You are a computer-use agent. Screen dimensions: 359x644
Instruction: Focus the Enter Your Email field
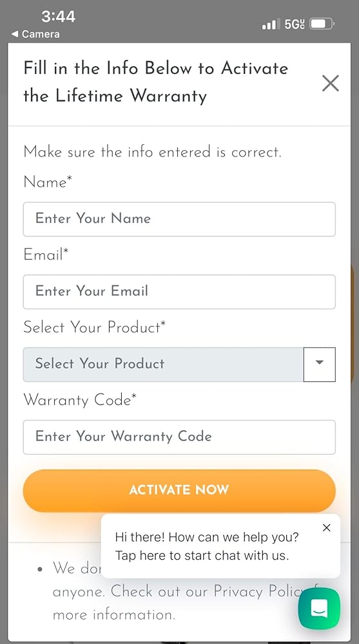(179, 292)
